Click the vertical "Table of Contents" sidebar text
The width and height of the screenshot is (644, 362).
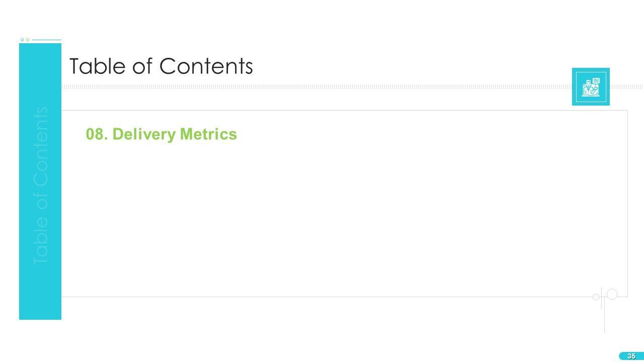pyautogui.click(x=41, y=186)
